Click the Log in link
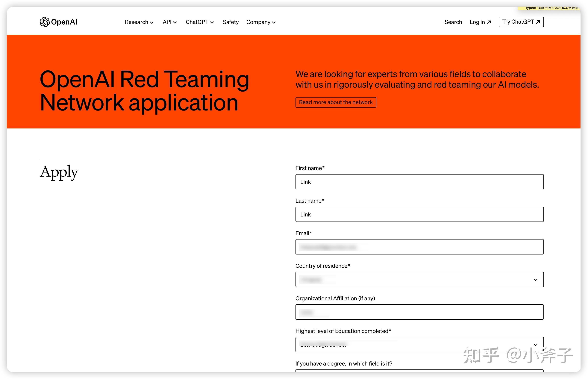Screen dimensions: 588x379 point(477,22)
